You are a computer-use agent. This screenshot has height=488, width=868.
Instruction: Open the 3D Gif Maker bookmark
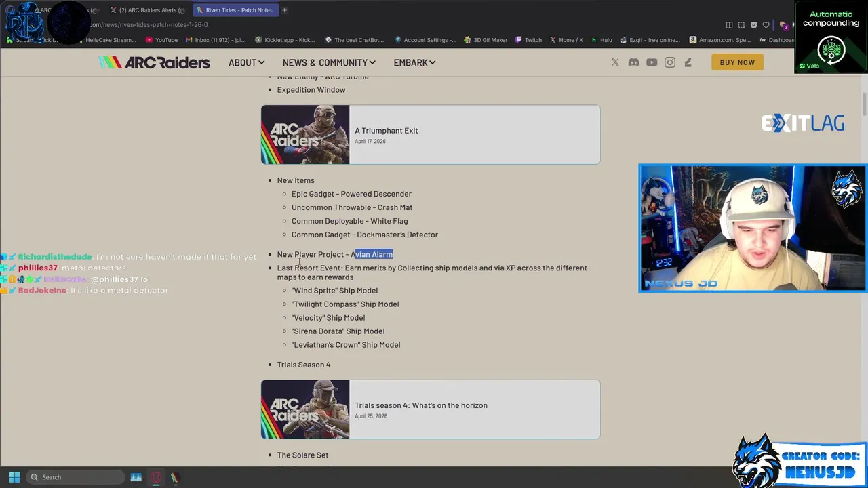486,40
